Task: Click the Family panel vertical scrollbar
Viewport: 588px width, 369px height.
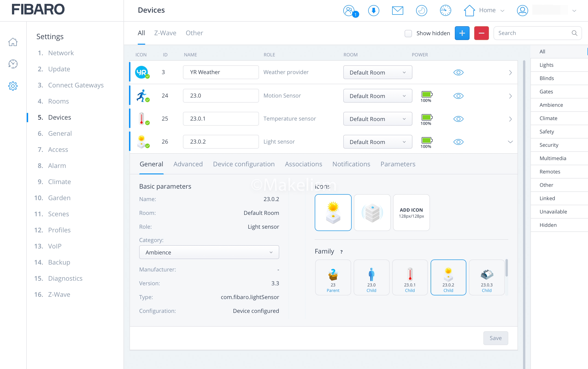Action: 506,268
